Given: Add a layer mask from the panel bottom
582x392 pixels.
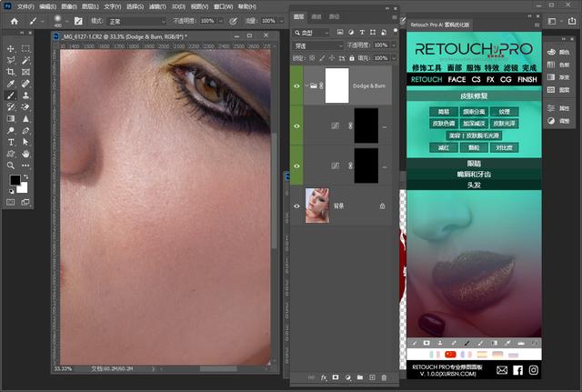Looking at the screenshot, I should [x=336, y=377].
